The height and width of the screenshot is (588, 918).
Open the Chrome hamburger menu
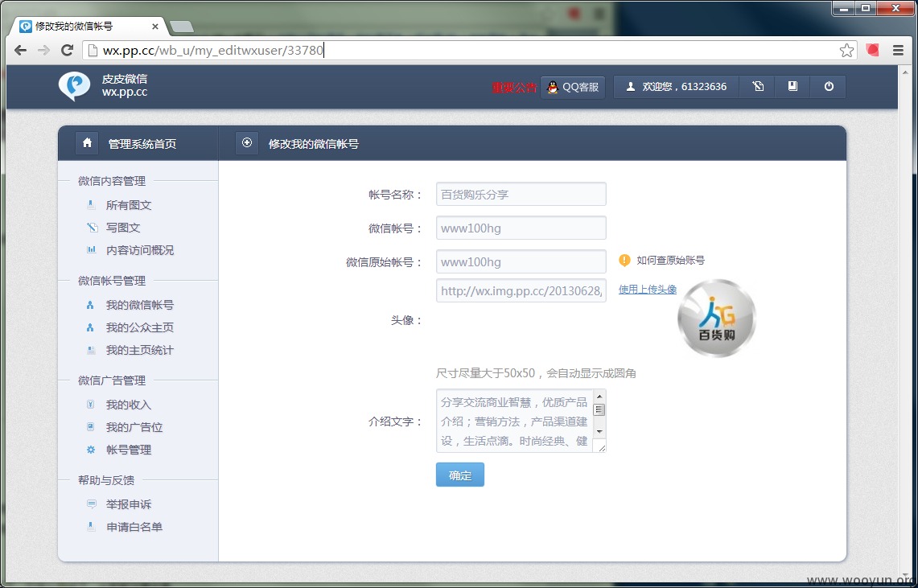(898, 51)
